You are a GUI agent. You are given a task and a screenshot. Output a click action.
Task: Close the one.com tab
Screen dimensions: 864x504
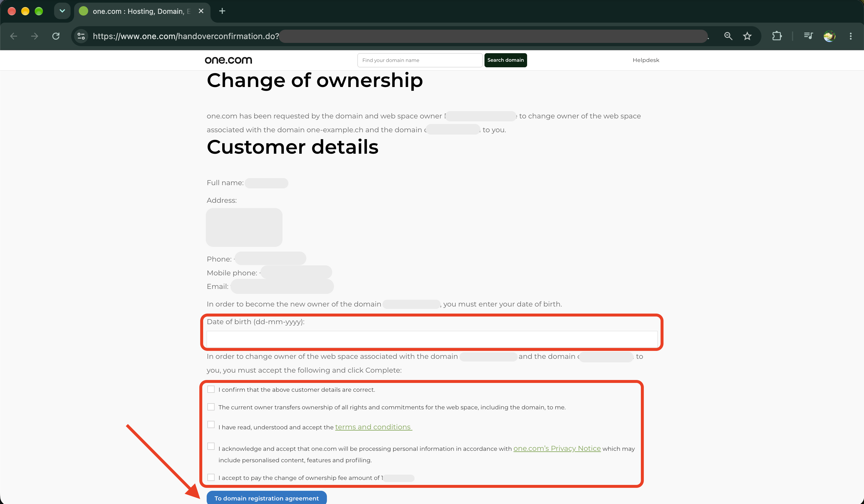(201, 11)
